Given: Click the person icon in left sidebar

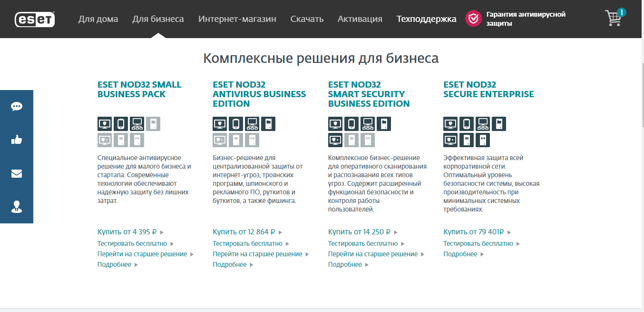Looking at the screenshot, I should point(17,206).
